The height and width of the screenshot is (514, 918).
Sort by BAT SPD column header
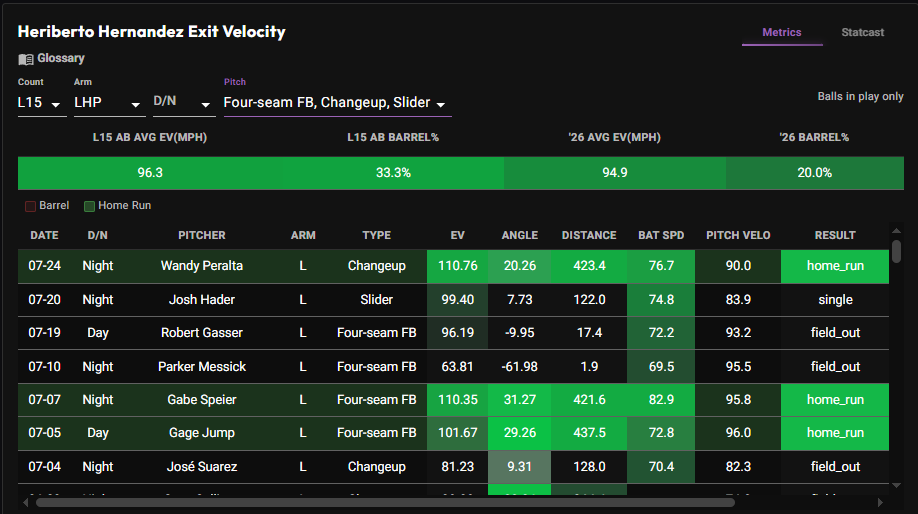661,235
